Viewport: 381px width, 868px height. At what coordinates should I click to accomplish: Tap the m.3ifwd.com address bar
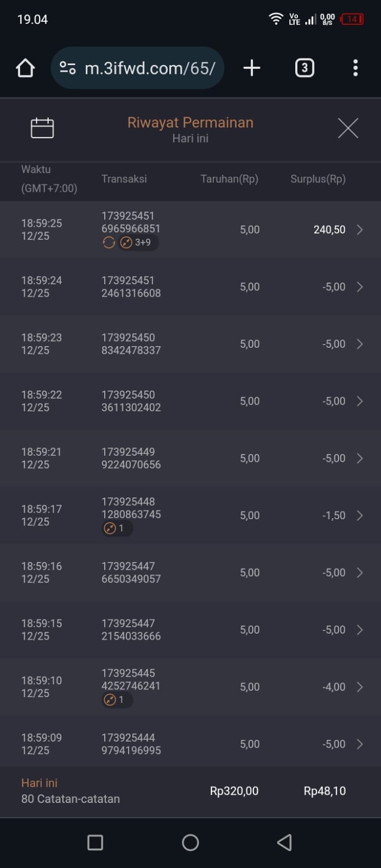click(x=150, y=68)
